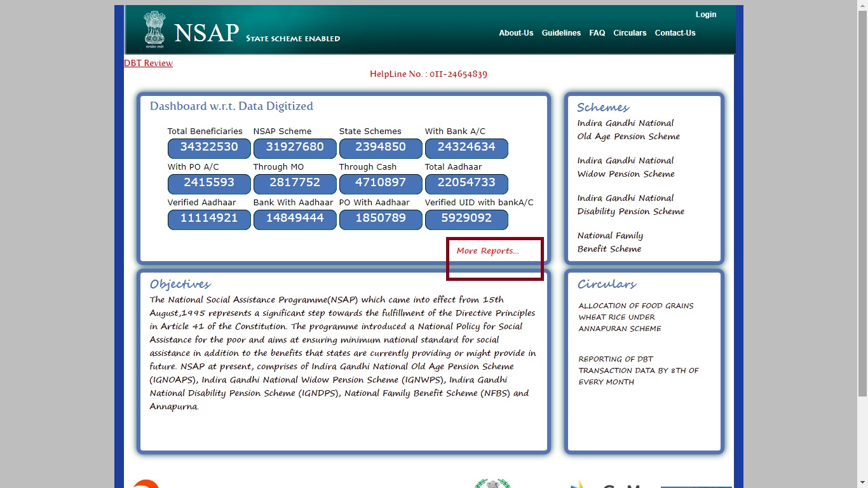Open the Login link
The width and height of the screenshot is (868, 488).
705,14
